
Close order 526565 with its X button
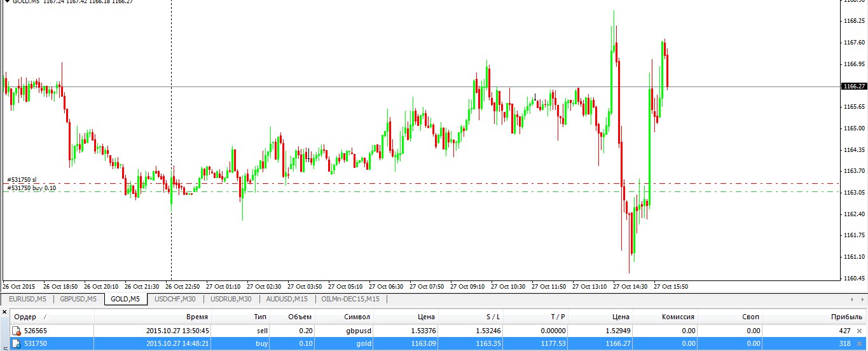(860, 331)
